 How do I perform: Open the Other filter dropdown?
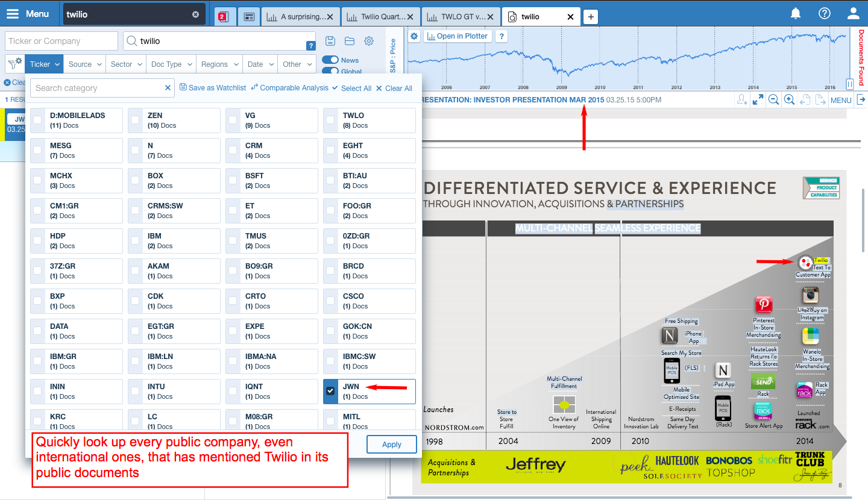297,64
